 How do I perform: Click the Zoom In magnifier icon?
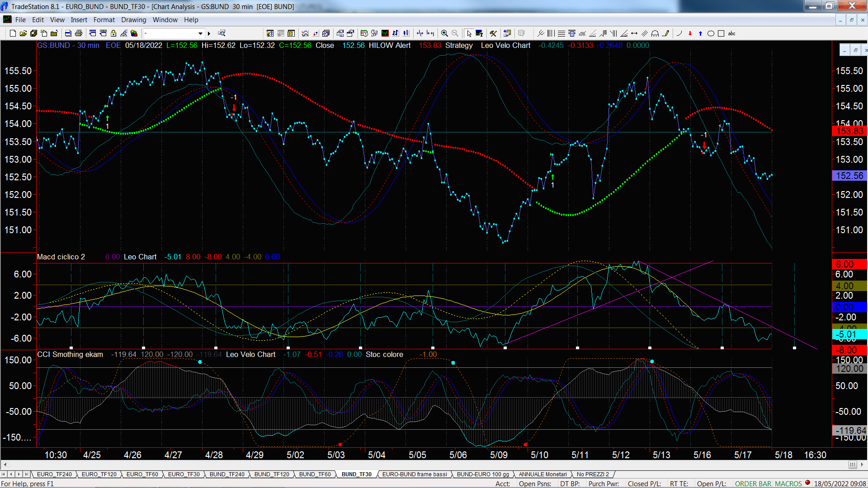tap(444, 33)
